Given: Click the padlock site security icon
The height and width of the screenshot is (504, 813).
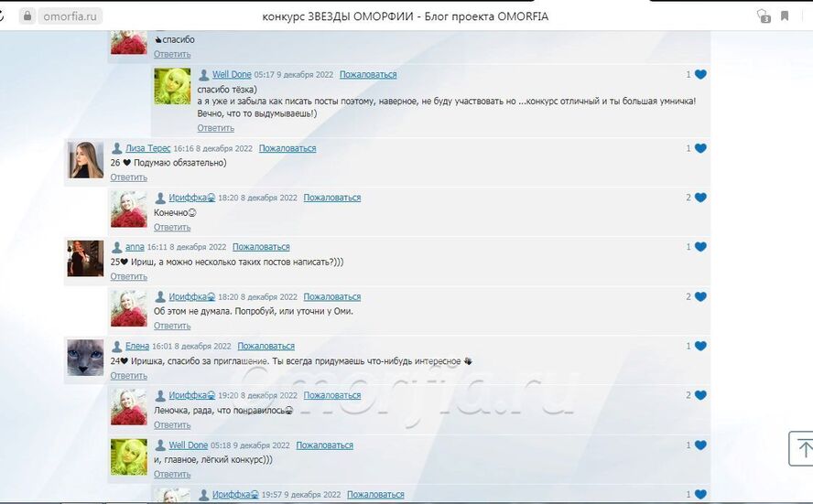Looking at the screenshot, I should [27, 16].
